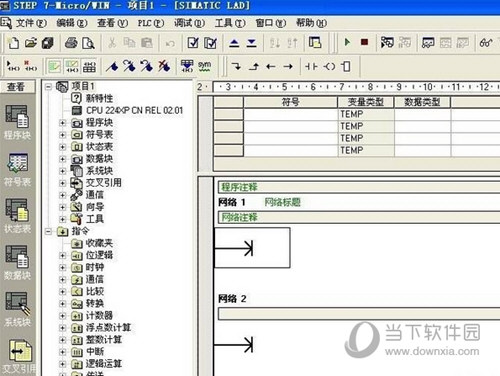500x376 pixels.
Task: Put the PLC in STOP mode
Action: click(364, 42)
